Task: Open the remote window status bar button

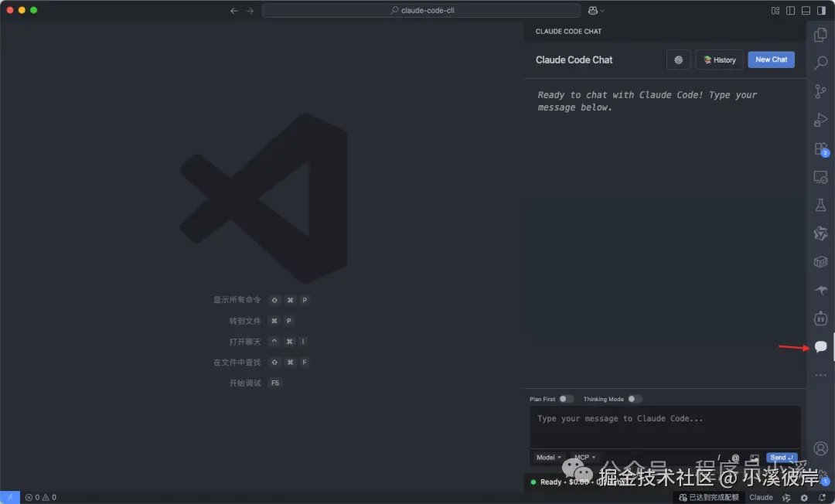Action: (9, 498)
